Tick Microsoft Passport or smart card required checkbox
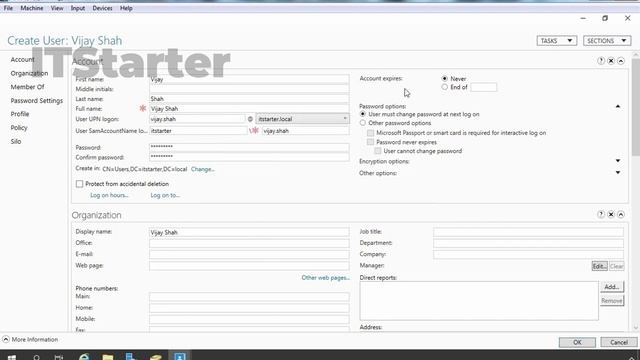The height and width of the screenshot is (360, 640). 370,133
